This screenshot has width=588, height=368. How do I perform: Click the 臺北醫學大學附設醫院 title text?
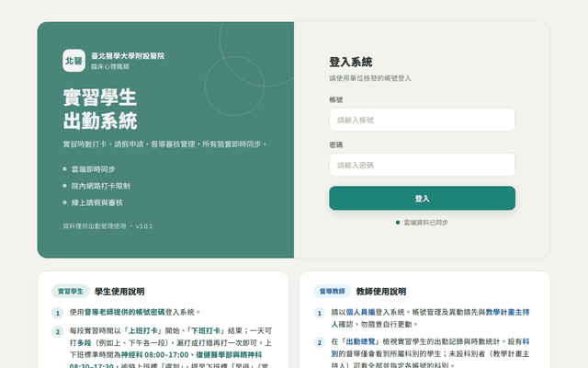pyautogui.click(x=128, y=56)
